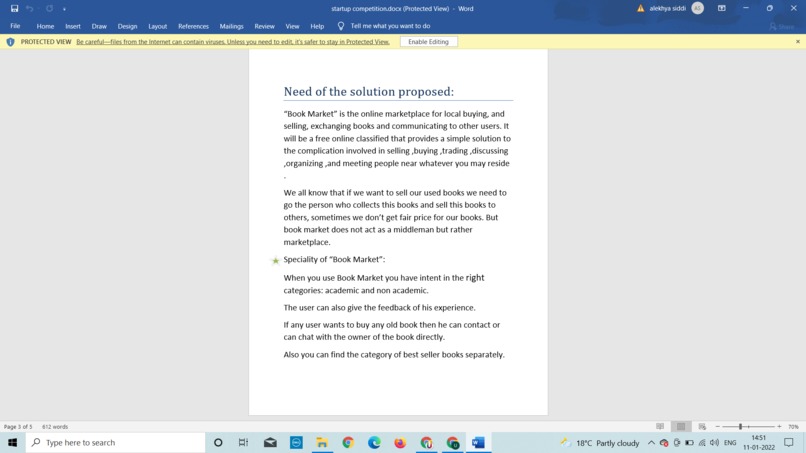Screen dimensions: 806x453
Task: Click the zoom in plus button
Action: [779, 426]
